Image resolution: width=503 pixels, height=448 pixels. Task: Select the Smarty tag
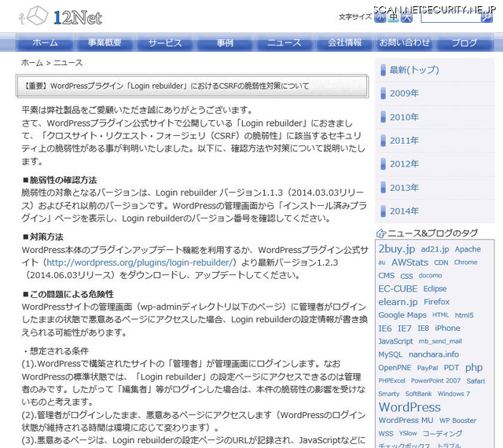pos(389,394)
